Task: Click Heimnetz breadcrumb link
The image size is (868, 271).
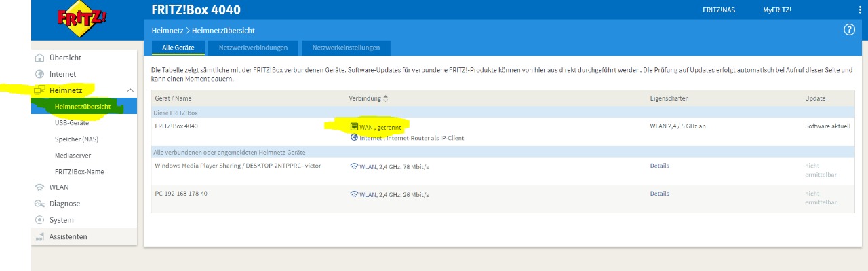Action: point(167,31)
